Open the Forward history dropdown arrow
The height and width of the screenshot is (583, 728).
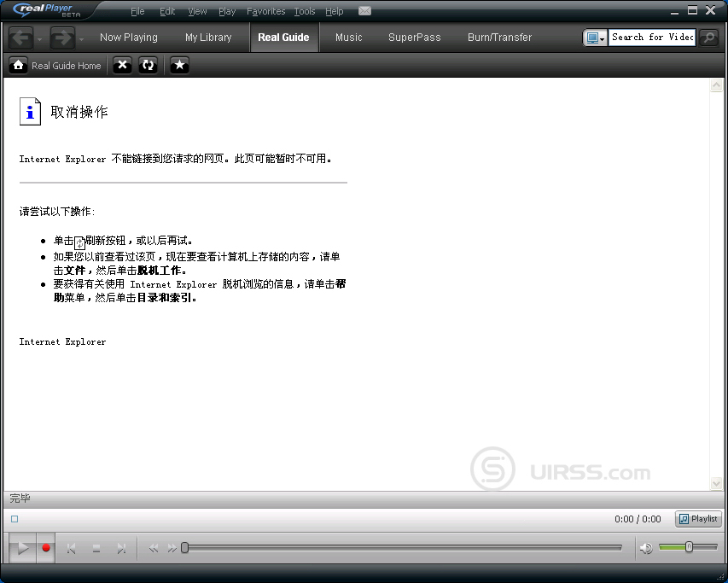pos(81,39)
